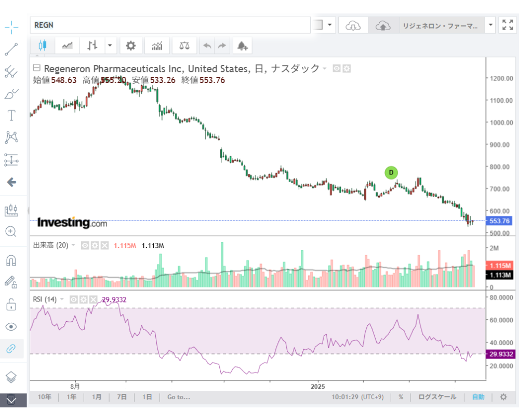Collapse the chart legend with minus box
This screenshot has width=532, height=411.
[37, 68]
